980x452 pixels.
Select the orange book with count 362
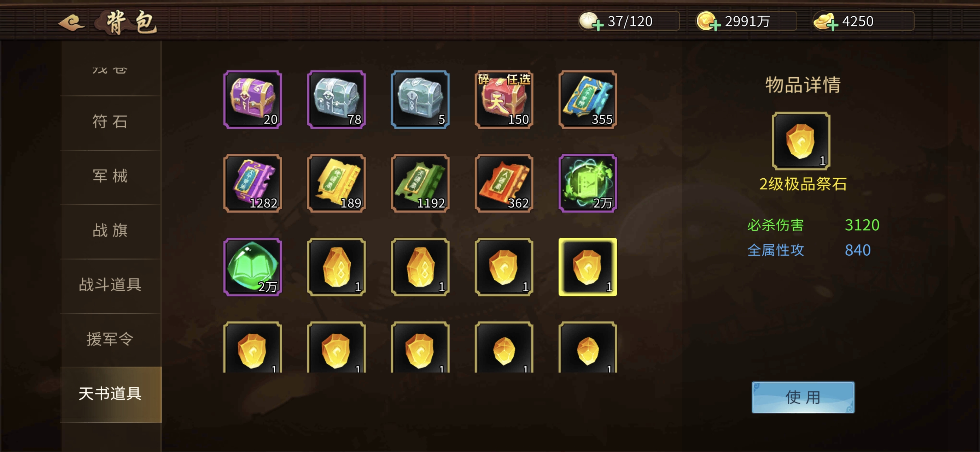point(504,183)
